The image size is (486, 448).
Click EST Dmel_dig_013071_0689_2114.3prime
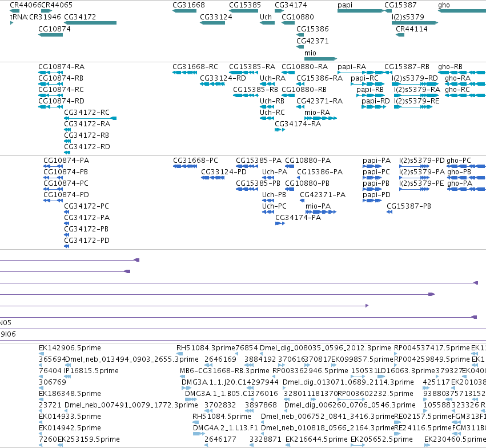click(x=348, y=382)
